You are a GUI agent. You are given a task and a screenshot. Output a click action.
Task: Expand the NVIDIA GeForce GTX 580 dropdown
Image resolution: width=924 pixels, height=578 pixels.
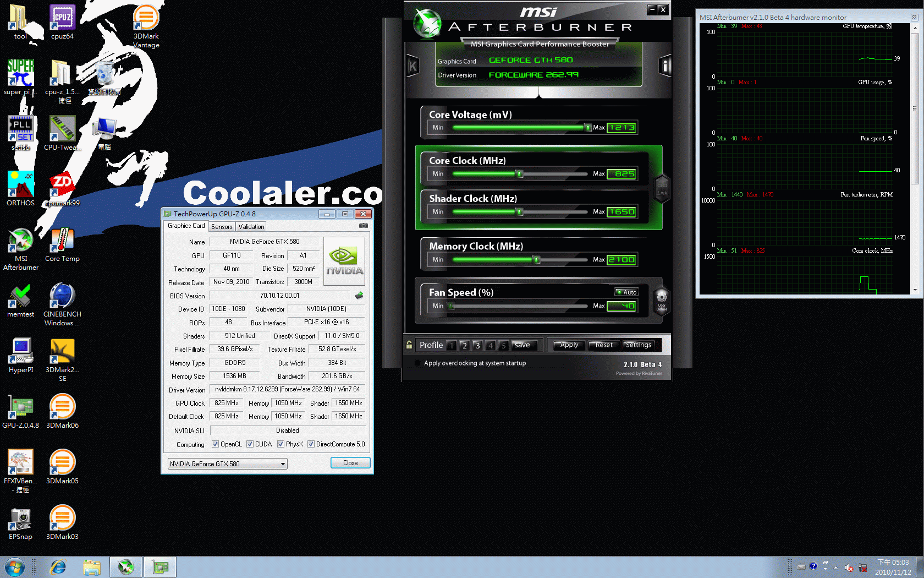(x=283, y=464)
